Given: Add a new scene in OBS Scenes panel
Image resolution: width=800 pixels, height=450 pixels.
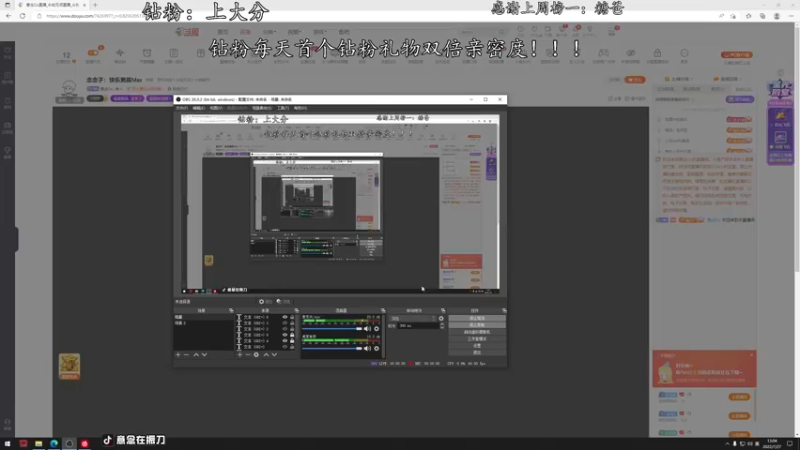Looking at the screenshot, I should point(178,355).
